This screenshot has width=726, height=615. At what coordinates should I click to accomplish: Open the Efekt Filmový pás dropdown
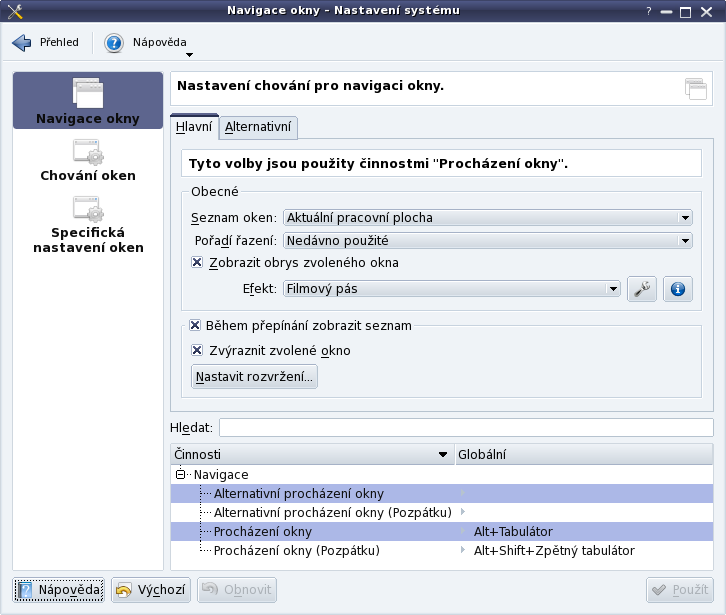451,289
